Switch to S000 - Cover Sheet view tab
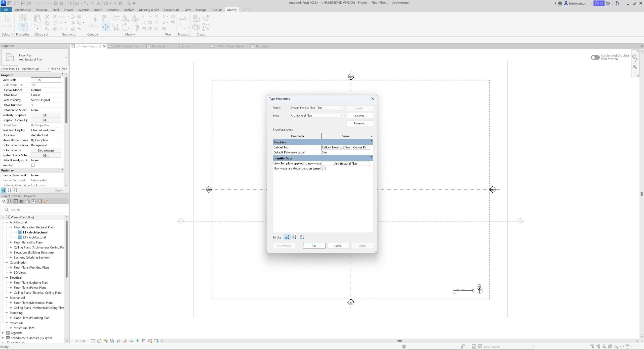Screen dimensions: 644x350 (126, 46)
